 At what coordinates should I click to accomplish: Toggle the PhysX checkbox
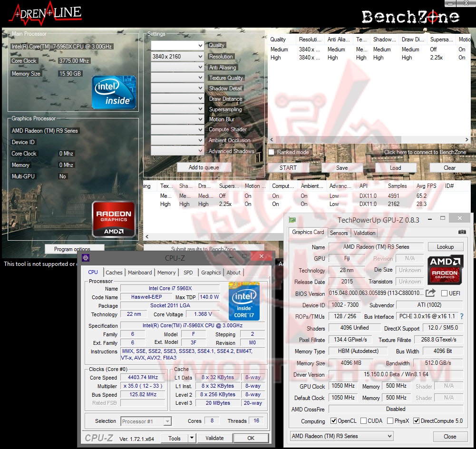click(x=390, y=421)
